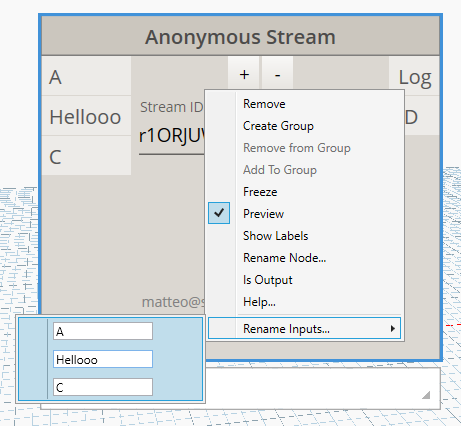Click the C input port
The height and width of the screenshot is (426, 461).
tap(86, 156)
